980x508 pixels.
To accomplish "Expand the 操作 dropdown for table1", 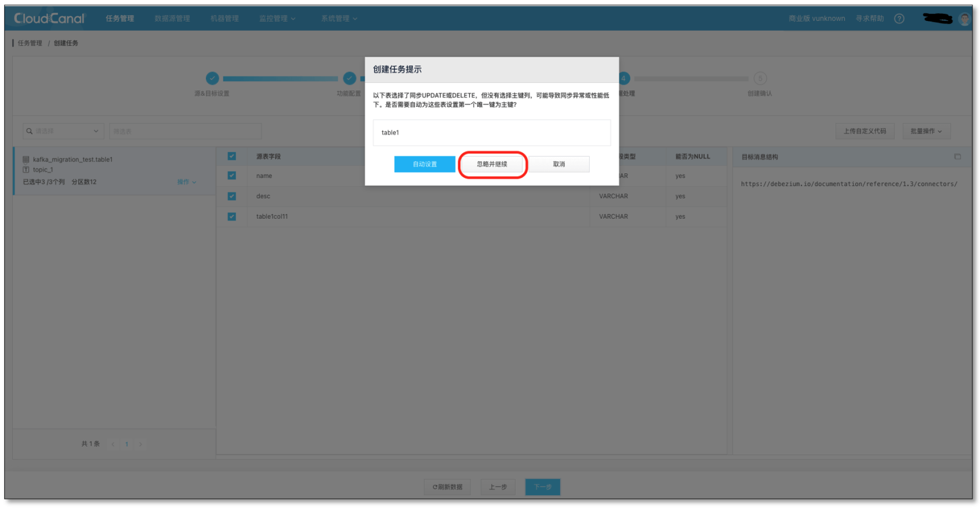I will [x=187, y=182].
